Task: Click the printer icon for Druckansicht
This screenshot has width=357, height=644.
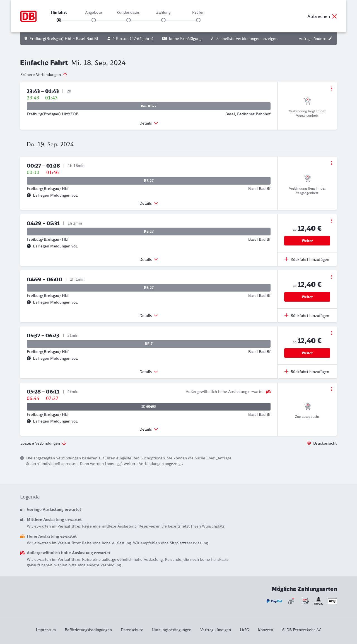Action: pos(309,443)
